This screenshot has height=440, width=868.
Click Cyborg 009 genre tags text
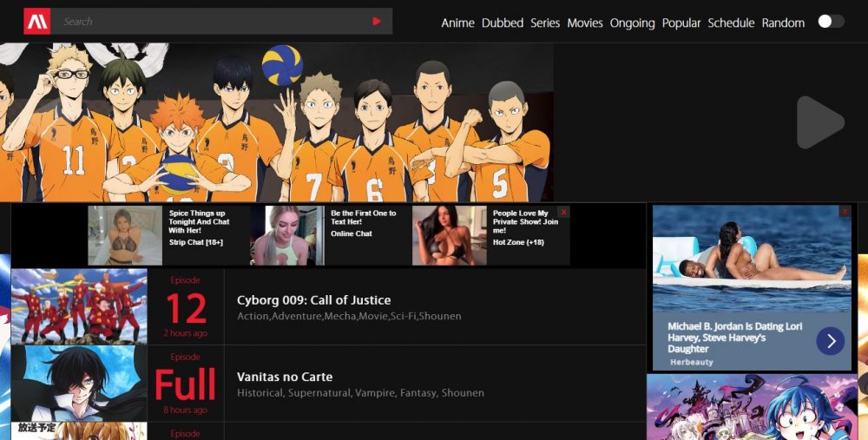tap(349, 316)
